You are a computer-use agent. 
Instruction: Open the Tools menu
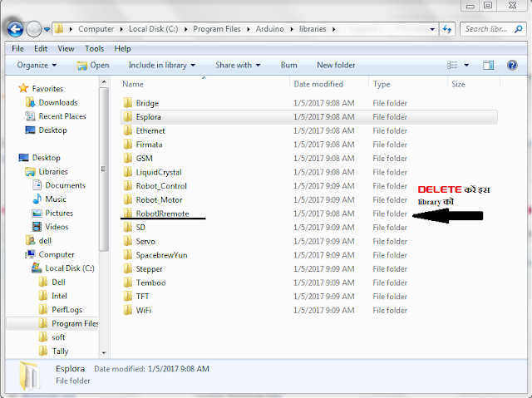coord(94,49)
